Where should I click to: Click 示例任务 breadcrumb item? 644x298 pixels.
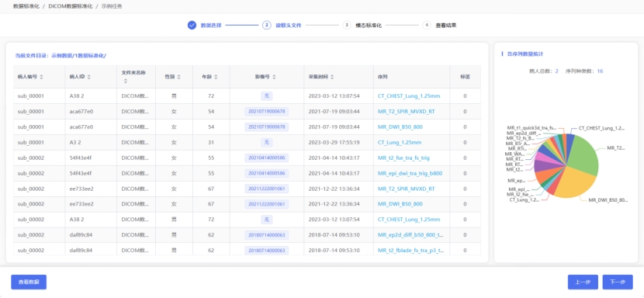112,6
